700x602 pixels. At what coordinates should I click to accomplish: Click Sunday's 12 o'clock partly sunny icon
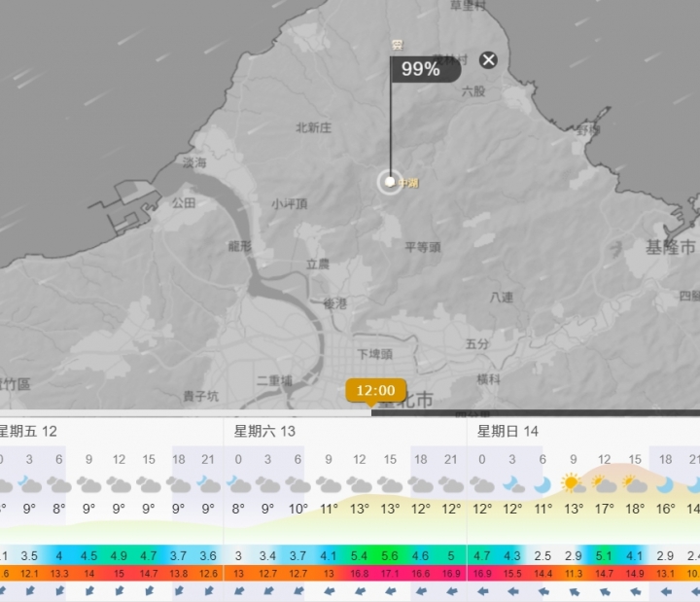pos(604,484)
